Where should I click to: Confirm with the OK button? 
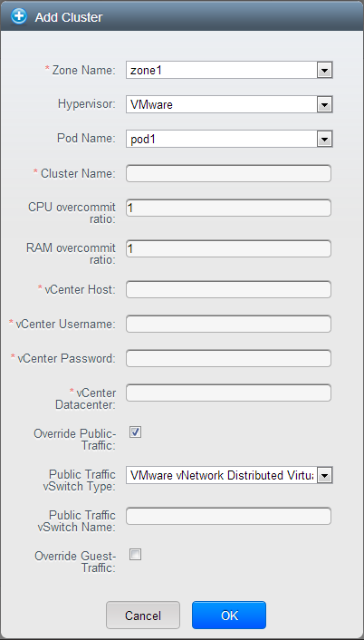pos(229,615)
